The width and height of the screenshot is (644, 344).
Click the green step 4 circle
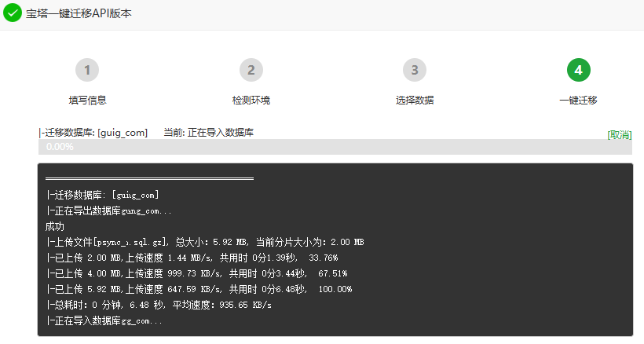click(578, 70)
